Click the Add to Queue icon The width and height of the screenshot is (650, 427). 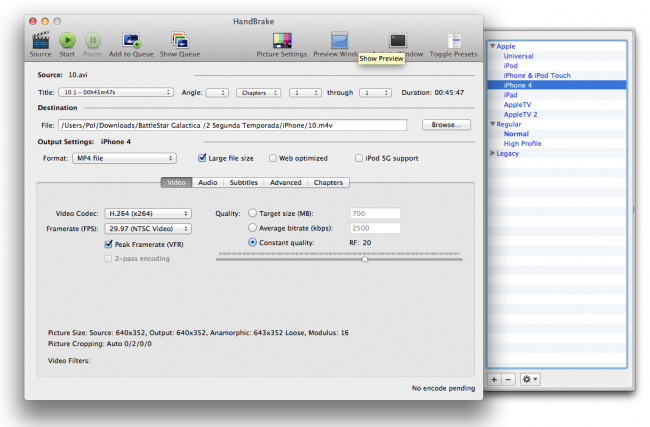pyautogui.click(x=131, y=40)
